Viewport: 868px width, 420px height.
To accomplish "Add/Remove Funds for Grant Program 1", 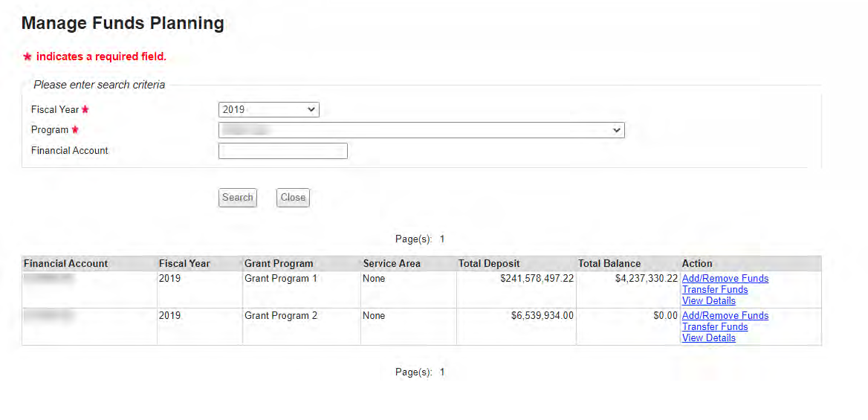I will [x=725, y=279].
